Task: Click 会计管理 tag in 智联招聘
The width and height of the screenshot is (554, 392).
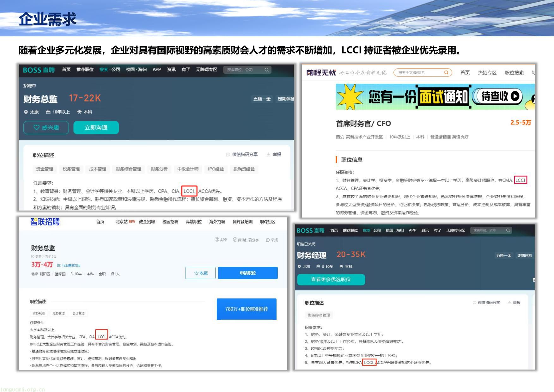Action: (78, 313)
